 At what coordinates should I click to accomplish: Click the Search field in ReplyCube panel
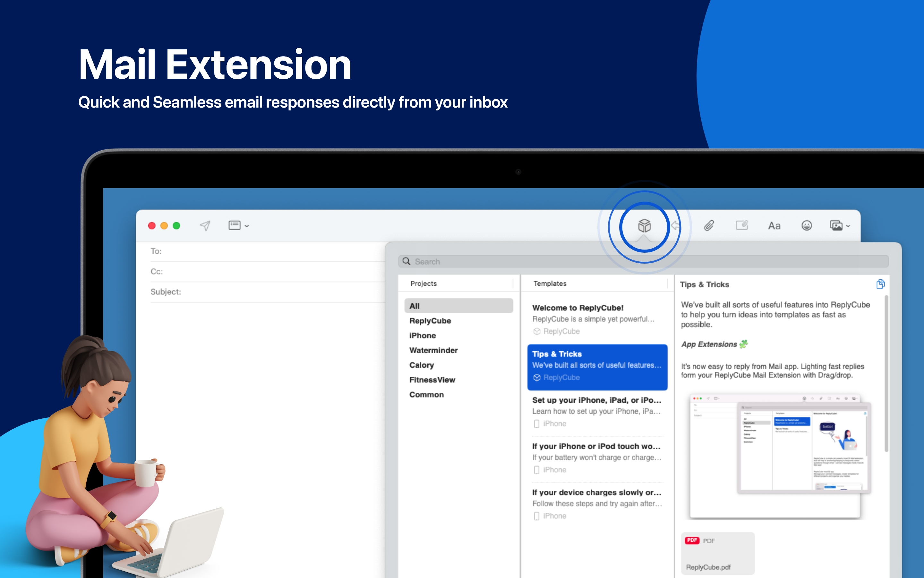click(x=643, y=261)
